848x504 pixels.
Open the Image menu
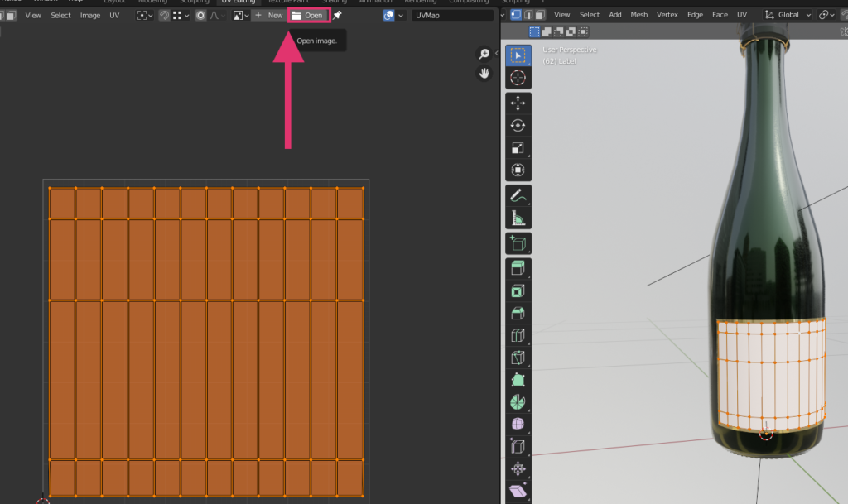point(89,15)
